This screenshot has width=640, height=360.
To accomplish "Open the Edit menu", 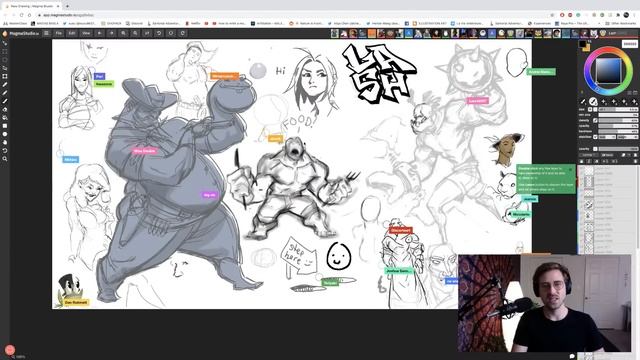I will click(72, 33).
